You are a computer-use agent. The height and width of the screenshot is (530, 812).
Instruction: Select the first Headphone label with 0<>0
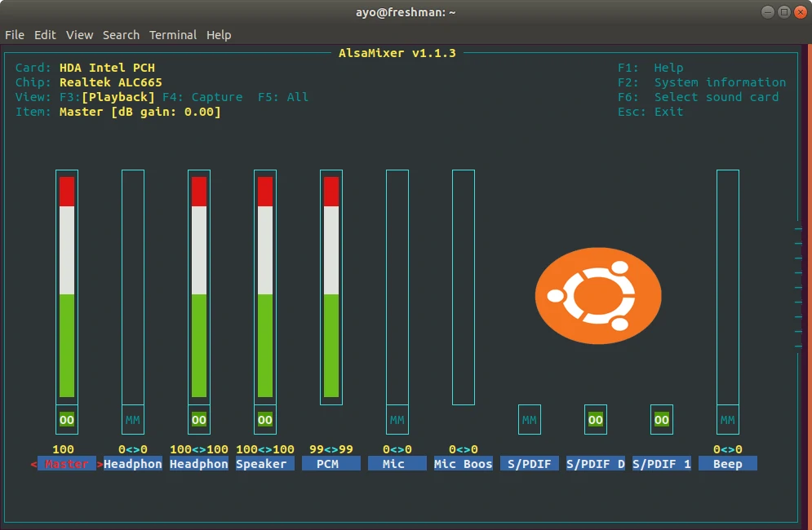132,464
